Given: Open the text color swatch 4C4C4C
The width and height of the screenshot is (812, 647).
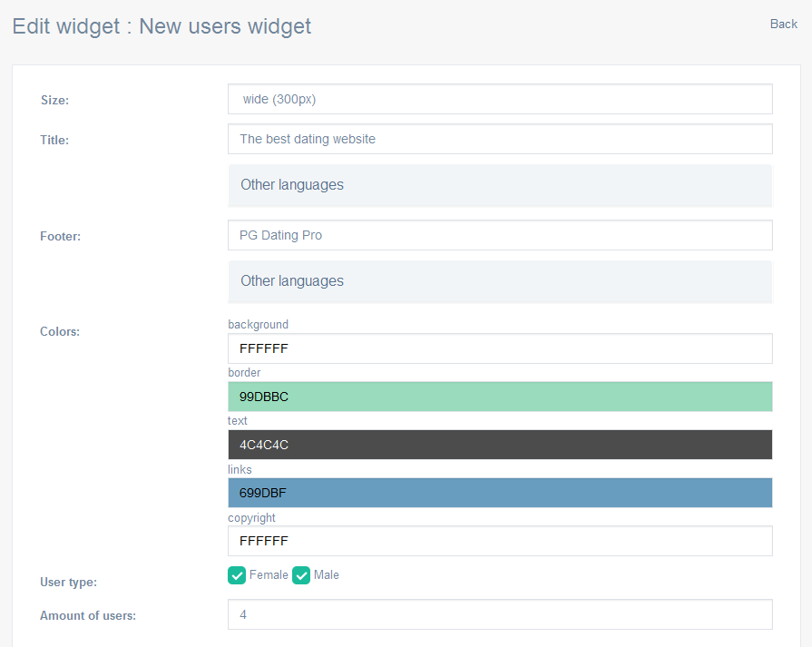Looking at the screenshot, I should (500, 445).
